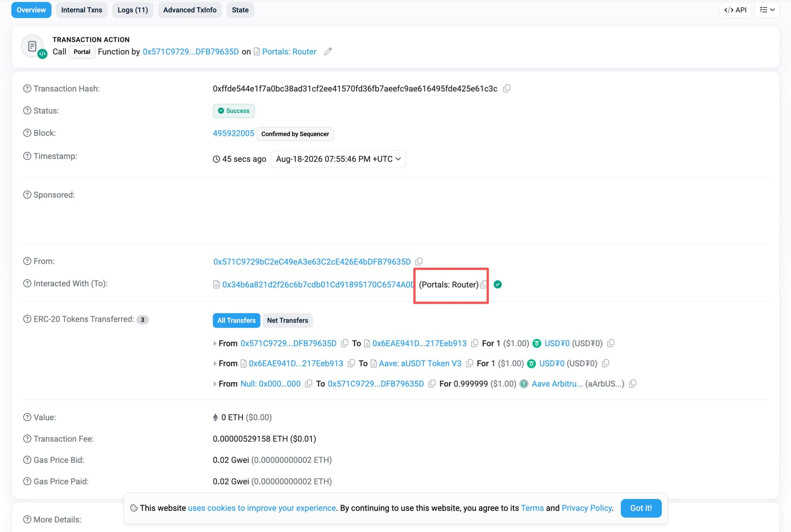The width and height of the screenshot is (791, 532).
Task: Open Null: 0x000...000 address link
Action: click(271, 384)
